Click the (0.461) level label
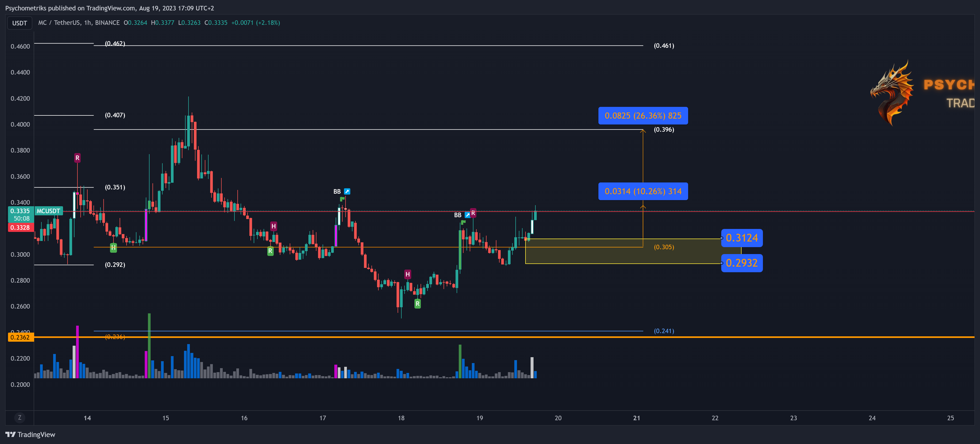Screen dimensions: 980x444 click(x=664, y=46)
